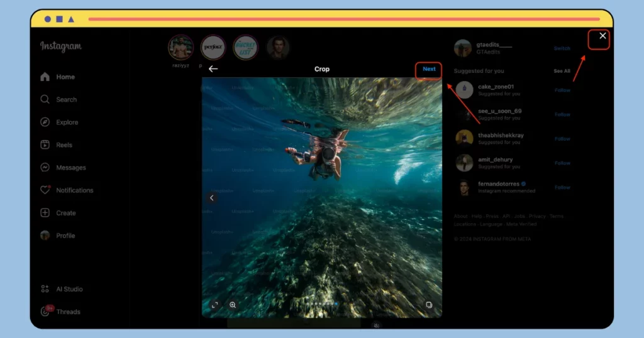The height and width of the screenshot is (338, 644).
Task: Open the Language footer link
Action: click(x=491, y=224)
